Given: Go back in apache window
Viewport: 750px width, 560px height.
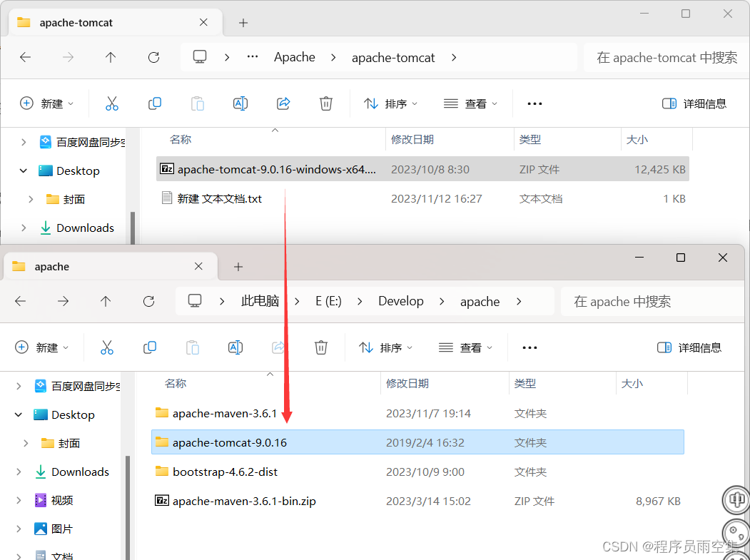Looking at the screenshot, I should [x=21, y=301].
